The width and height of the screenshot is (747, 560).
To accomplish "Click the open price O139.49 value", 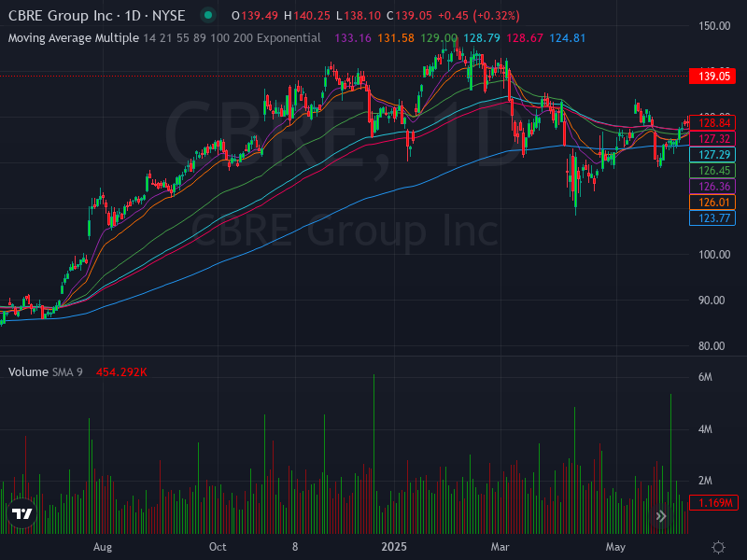I will pos(255,16).
